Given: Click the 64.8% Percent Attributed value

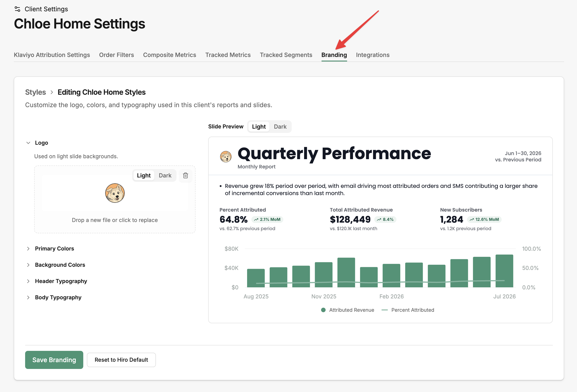Looking at the screenshot, I should click(234, 220).
